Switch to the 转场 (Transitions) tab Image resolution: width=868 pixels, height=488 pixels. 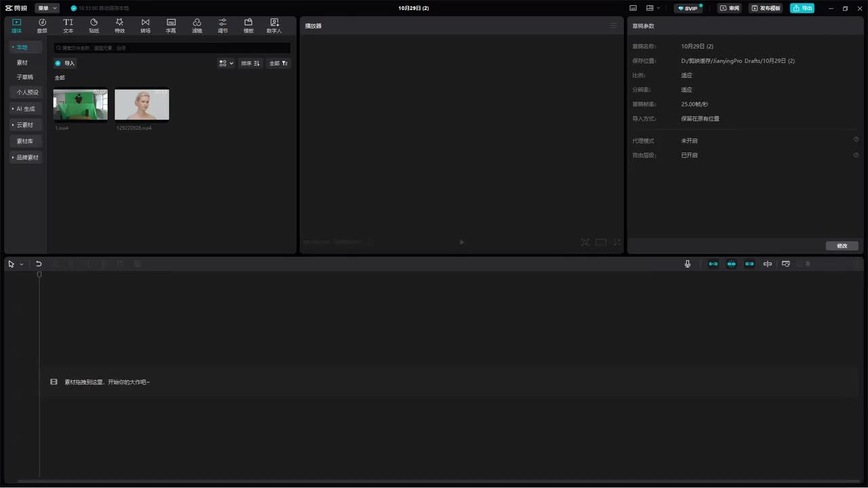click(x=145, y=26)
